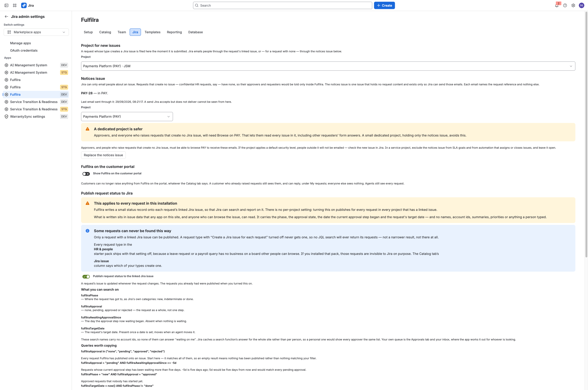
Task: Open the settings gear icon
Action: [573, 6]
